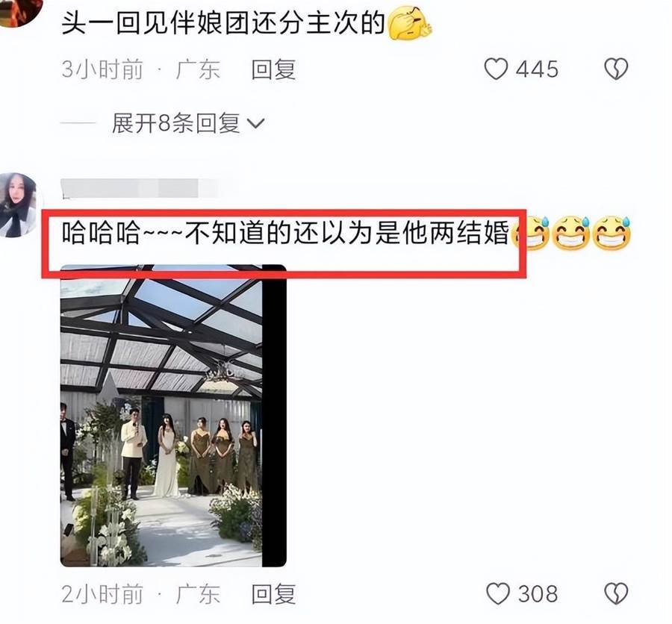
Task: Tap broken heart on the 308-like comment
Action: coord(616,594)
